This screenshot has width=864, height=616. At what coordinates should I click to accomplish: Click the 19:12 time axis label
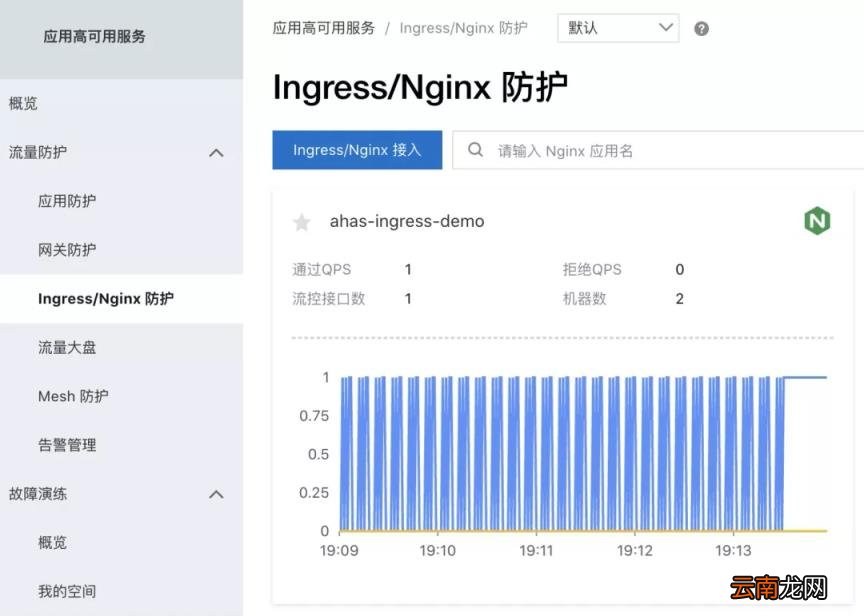[x=635, y=550]
